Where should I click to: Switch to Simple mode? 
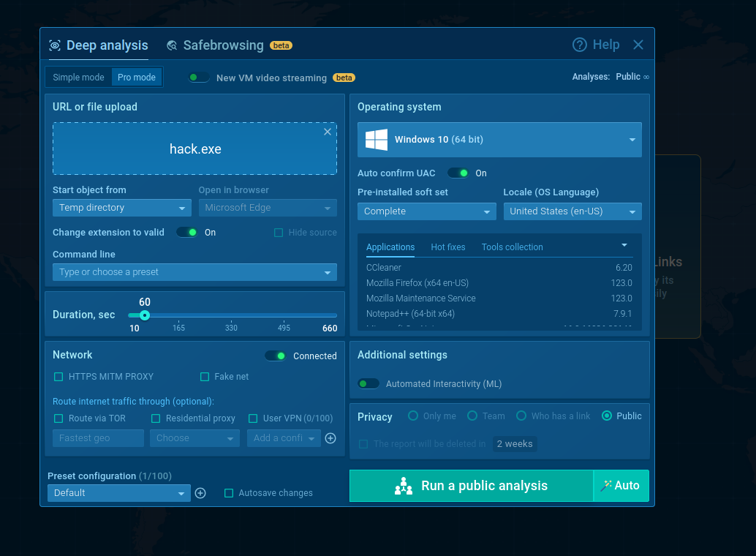[78, 78]
